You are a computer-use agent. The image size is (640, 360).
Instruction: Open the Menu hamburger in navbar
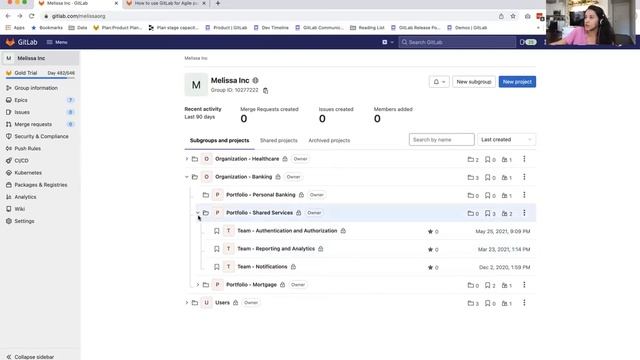pyautogui.click(x=57, y=42)
